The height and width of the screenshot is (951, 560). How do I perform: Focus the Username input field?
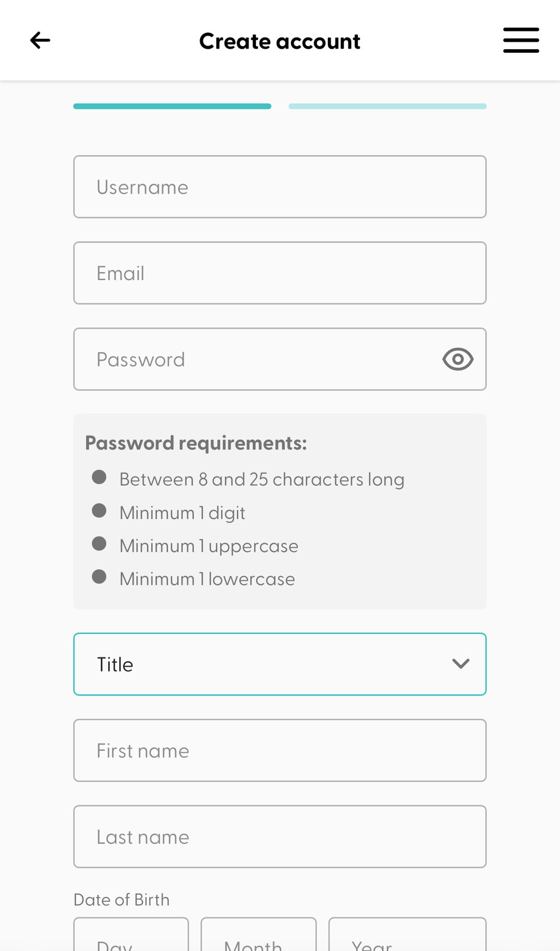pos(279,187)
